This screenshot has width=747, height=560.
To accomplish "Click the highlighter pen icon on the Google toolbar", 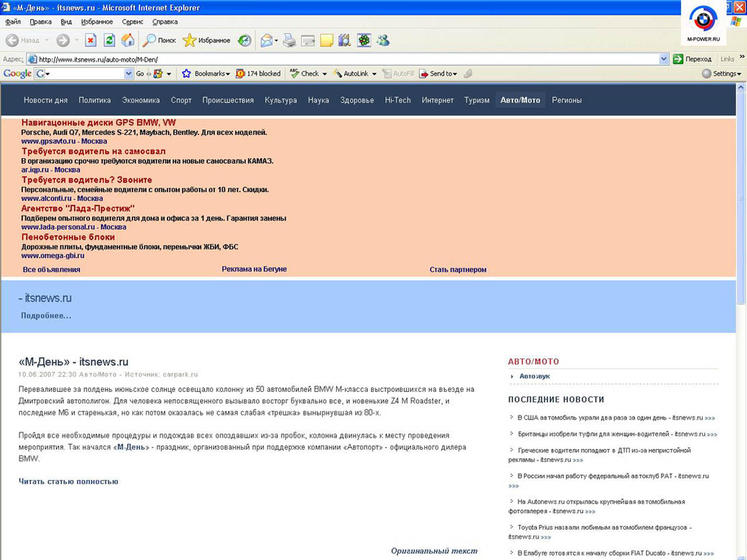I will click(469, 73).
